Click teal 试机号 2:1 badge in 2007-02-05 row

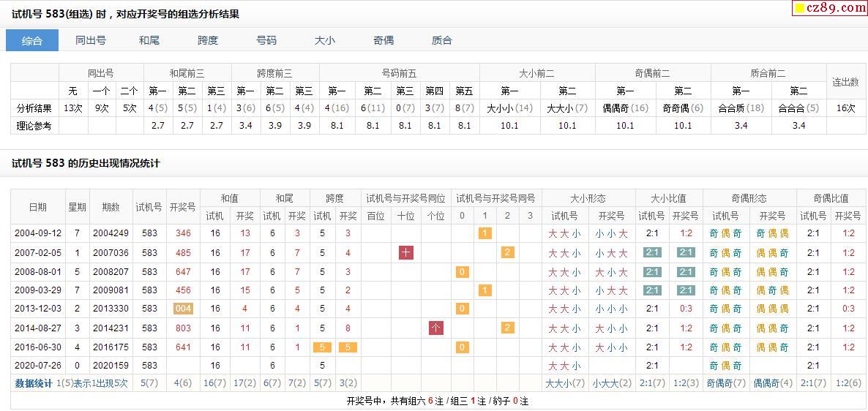653,253
